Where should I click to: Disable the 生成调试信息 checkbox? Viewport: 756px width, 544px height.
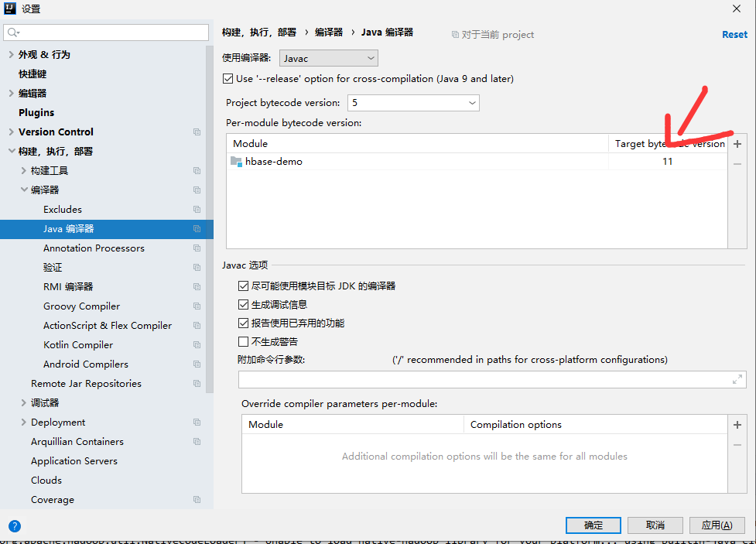point(244,304)
